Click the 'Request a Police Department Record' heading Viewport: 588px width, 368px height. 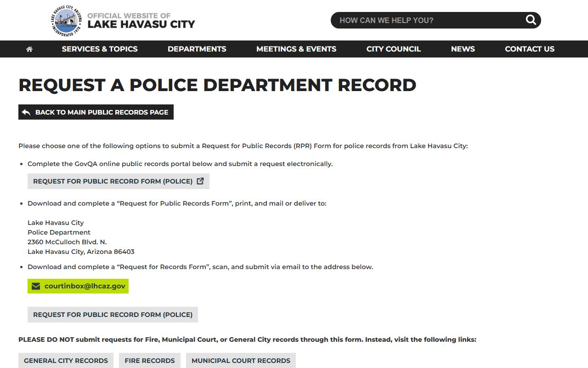click(217, 85)
